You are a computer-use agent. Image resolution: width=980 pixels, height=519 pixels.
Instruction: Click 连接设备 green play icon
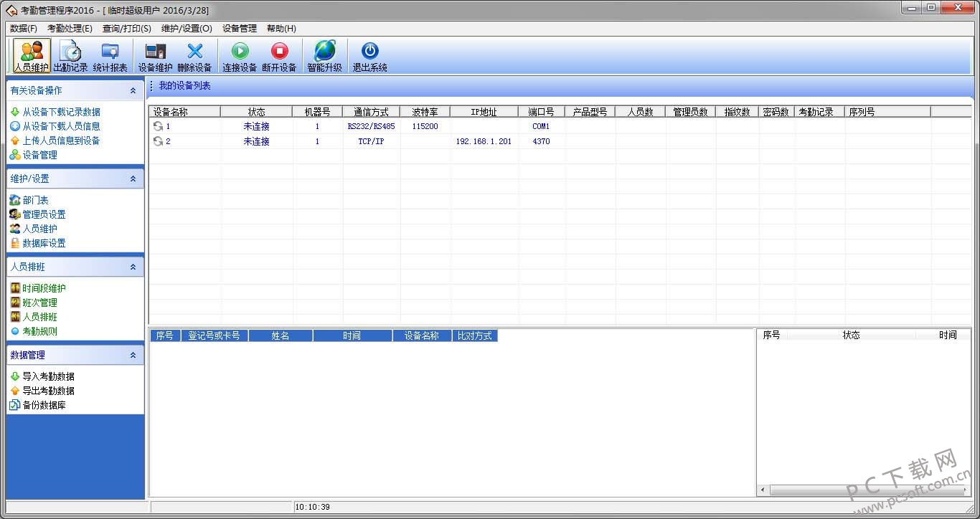click(240, 51)
